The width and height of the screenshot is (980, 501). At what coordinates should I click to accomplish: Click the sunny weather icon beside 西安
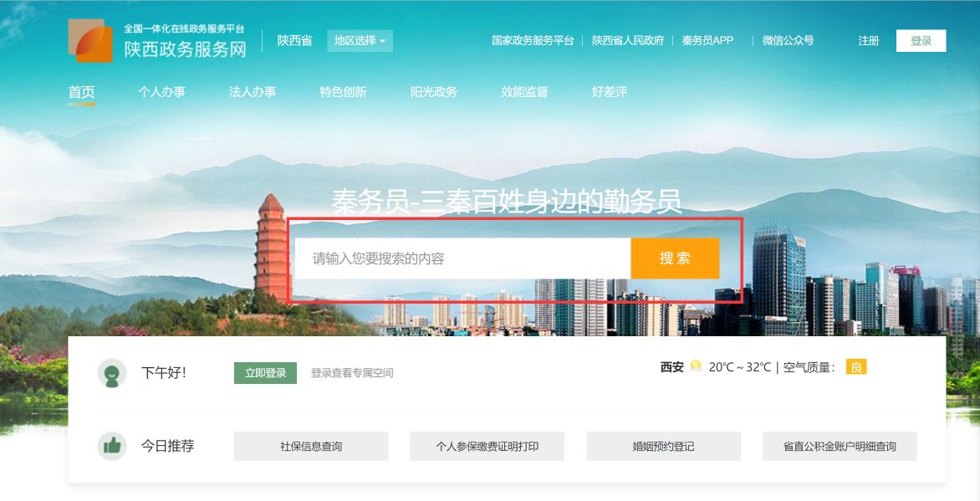click(x=696, y=366)
